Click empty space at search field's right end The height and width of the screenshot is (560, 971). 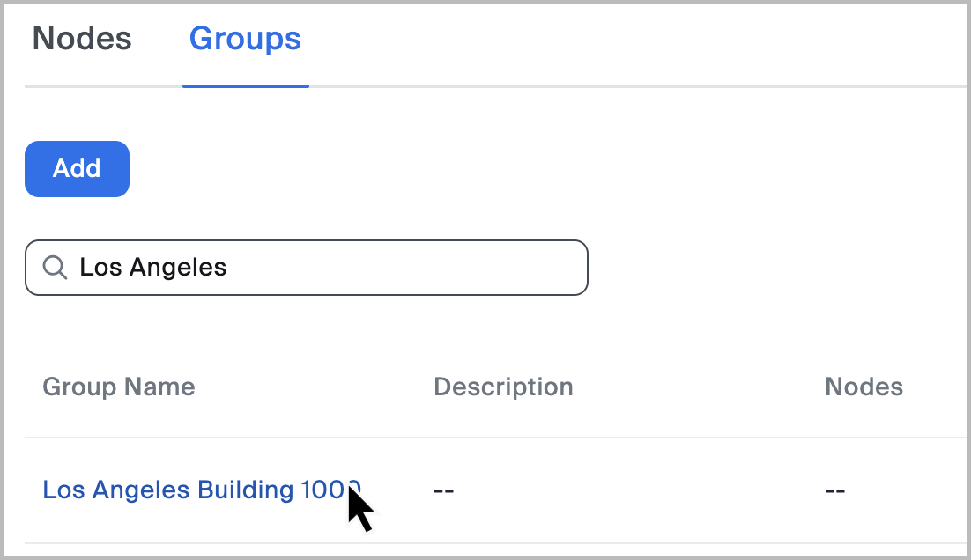[529, 268]
